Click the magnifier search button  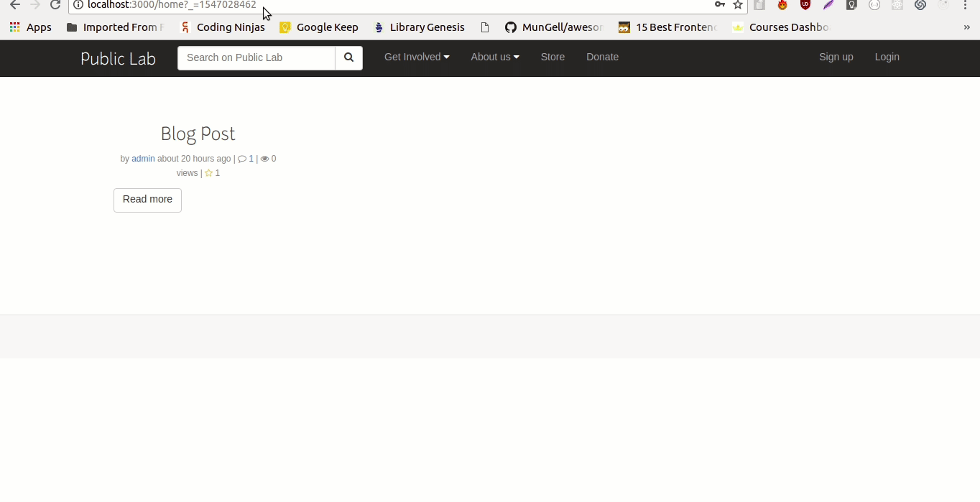348,58
